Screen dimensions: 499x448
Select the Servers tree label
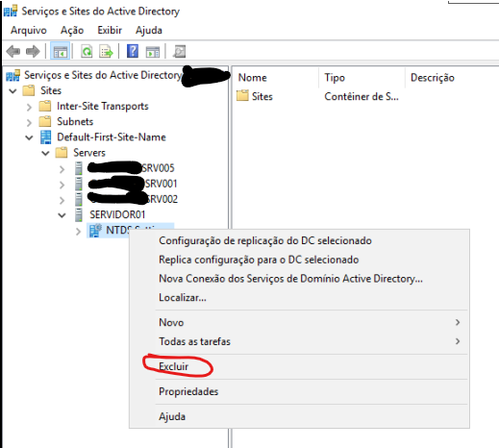(x=89, y=153)
